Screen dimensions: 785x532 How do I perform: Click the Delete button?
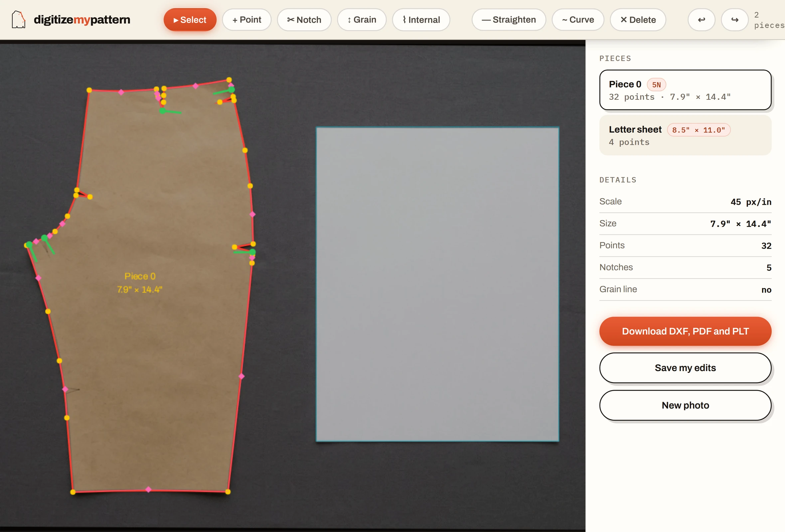tap(638, 20)
